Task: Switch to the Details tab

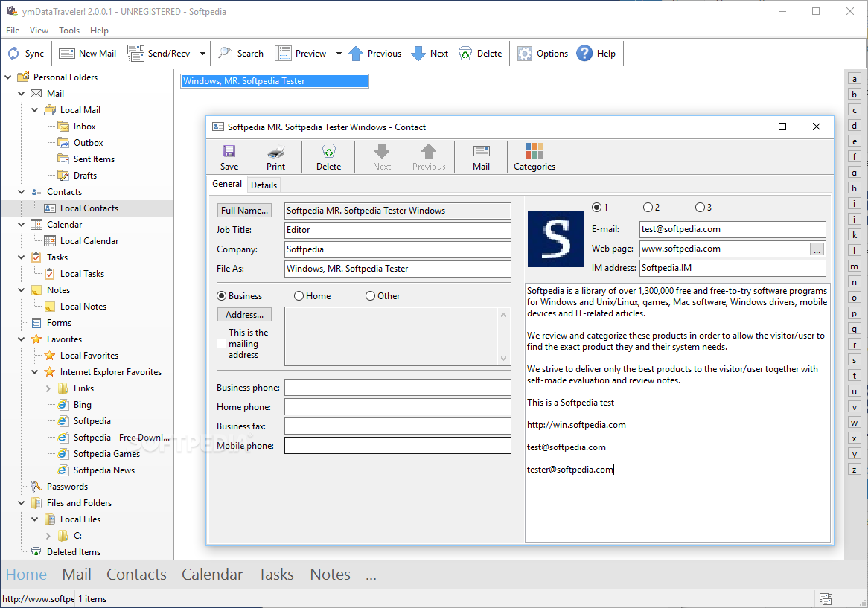Action: coord(264,185)
